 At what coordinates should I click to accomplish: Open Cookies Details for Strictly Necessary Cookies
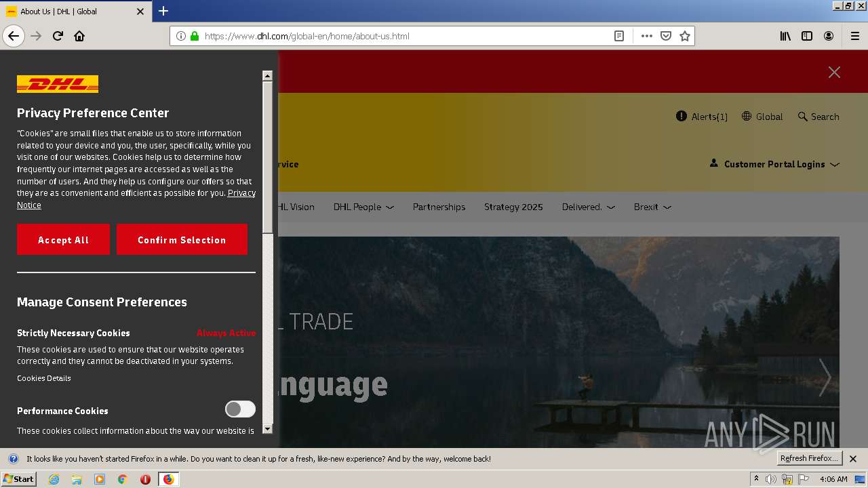pyautogui.click(x=44, y=378)
